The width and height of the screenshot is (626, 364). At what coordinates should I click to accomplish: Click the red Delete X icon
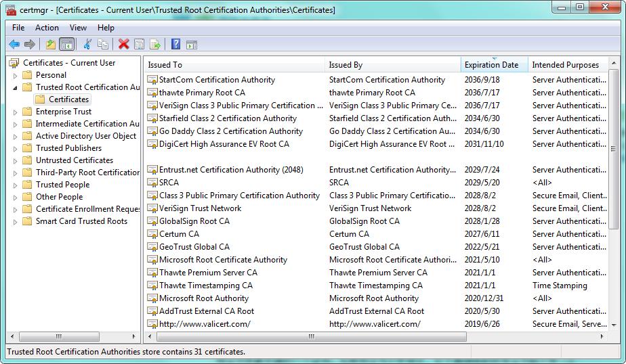click(123, 45)
